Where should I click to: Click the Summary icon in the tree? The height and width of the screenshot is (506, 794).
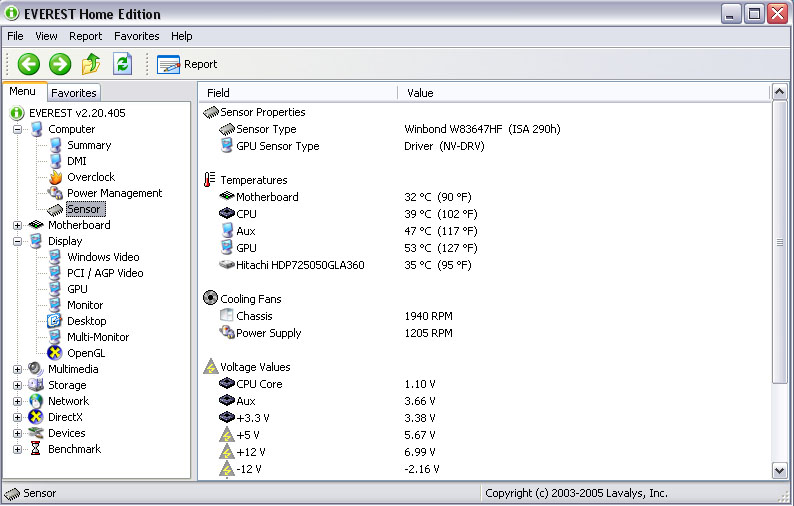pos(55,145)
